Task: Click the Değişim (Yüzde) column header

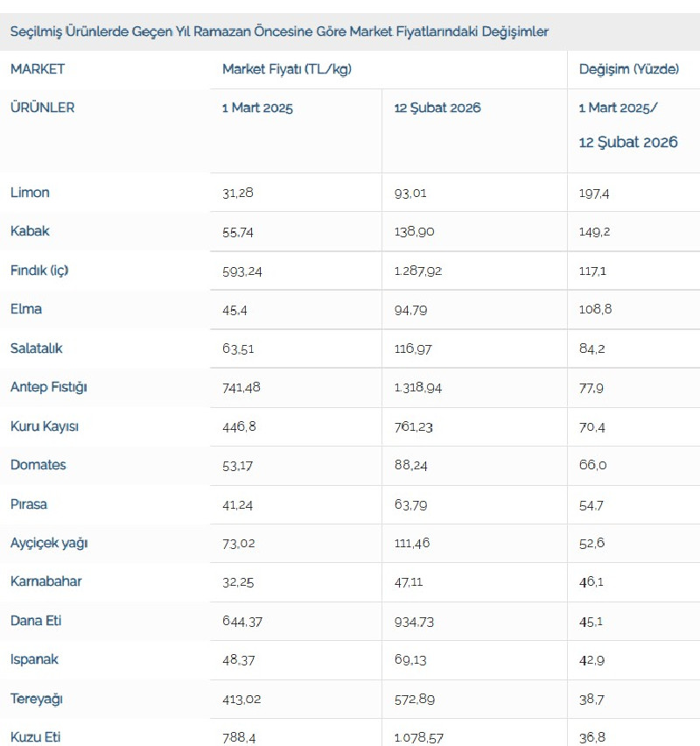Action: point(629,69)
